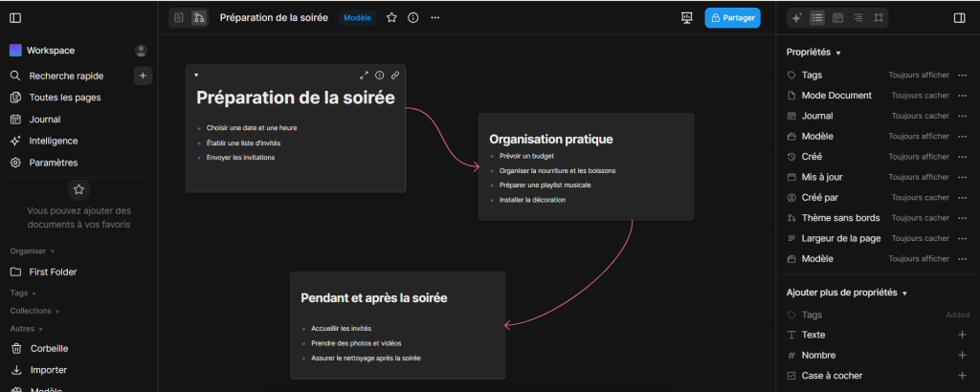Screen dimensions: 980x392
Task: Open the calendar tab in the right sidebar
Action: click(x=837, y=17)
